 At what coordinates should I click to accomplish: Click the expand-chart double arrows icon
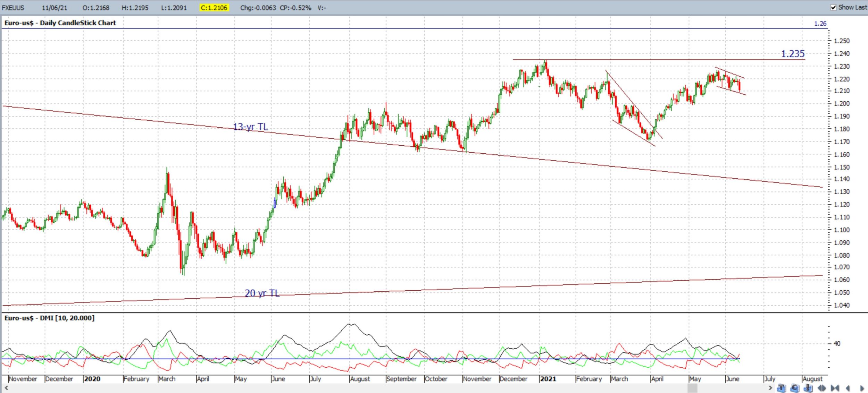tap(821, 388)
